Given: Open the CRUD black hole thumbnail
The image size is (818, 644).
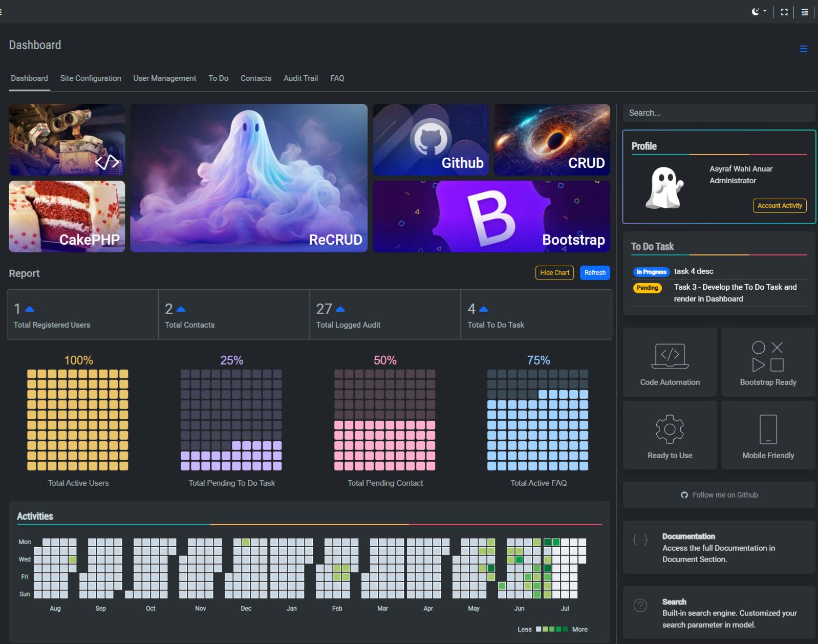Looking at the screenshot, I should pyautogui.click(x=552, y=140).
